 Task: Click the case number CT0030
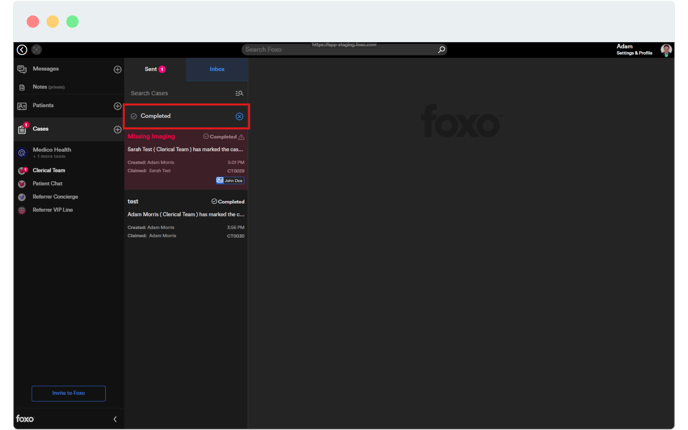click(236, 236)
